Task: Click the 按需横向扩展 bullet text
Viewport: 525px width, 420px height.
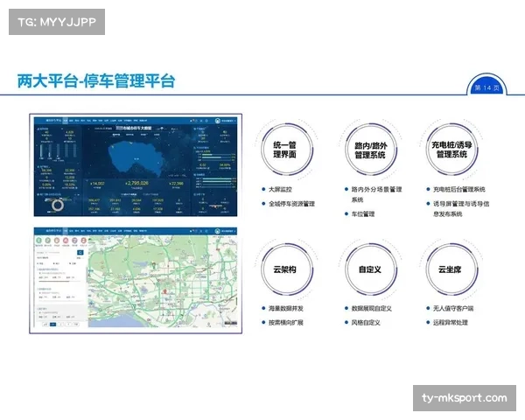Action: pyautogui.click(x=286, y=323)
